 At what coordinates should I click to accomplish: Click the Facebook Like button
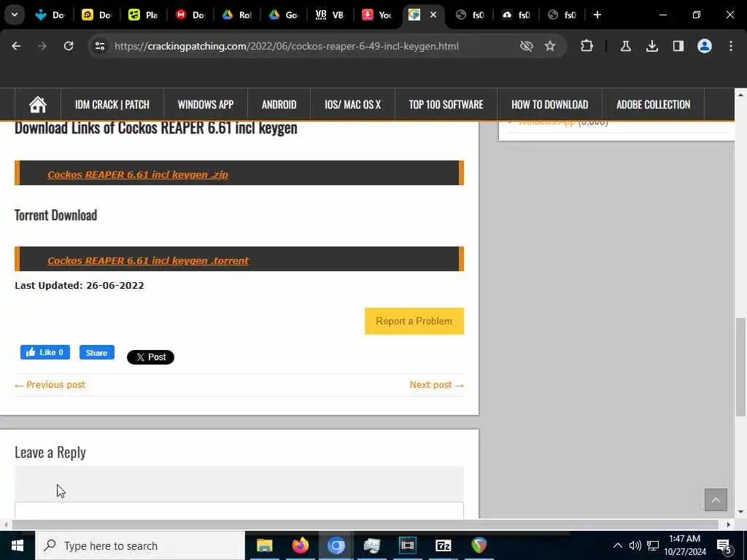[45, 352]
